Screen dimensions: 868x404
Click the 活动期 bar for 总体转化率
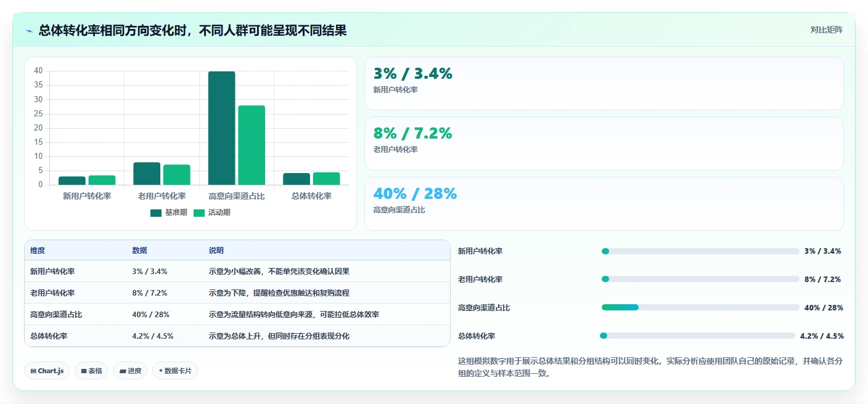[x=327, y=179]
